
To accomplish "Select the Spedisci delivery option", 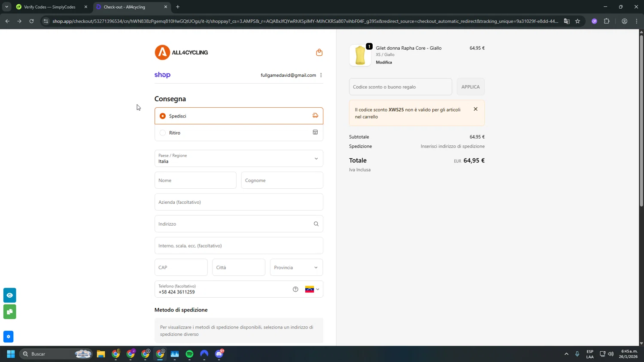I will 163,116.
